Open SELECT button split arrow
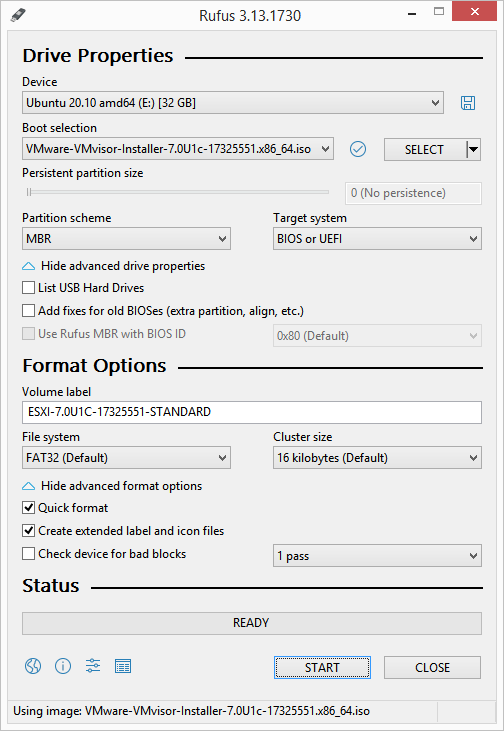Viewport: 504px width, 731px height. [x=474, y=150]
